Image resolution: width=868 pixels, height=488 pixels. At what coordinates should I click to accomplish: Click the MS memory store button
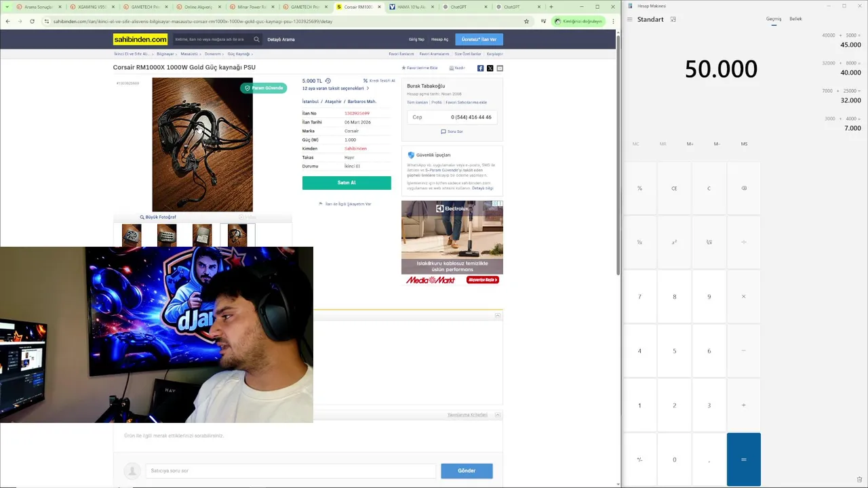tap(744, 144)
